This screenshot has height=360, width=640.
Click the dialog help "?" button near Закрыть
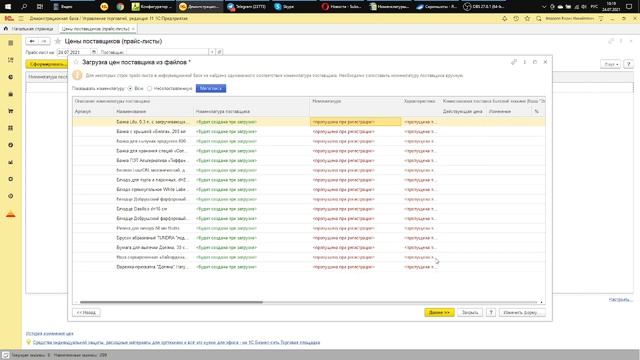491,313
